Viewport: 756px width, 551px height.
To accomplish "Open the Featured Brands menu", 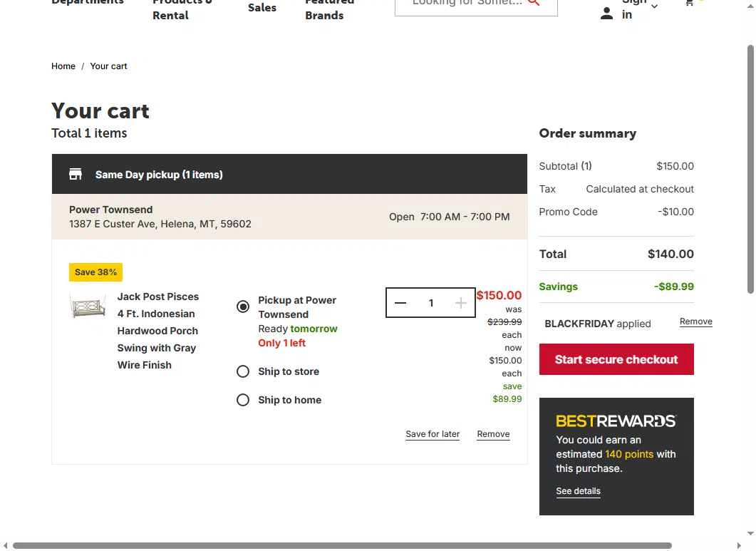I will 329,9.
